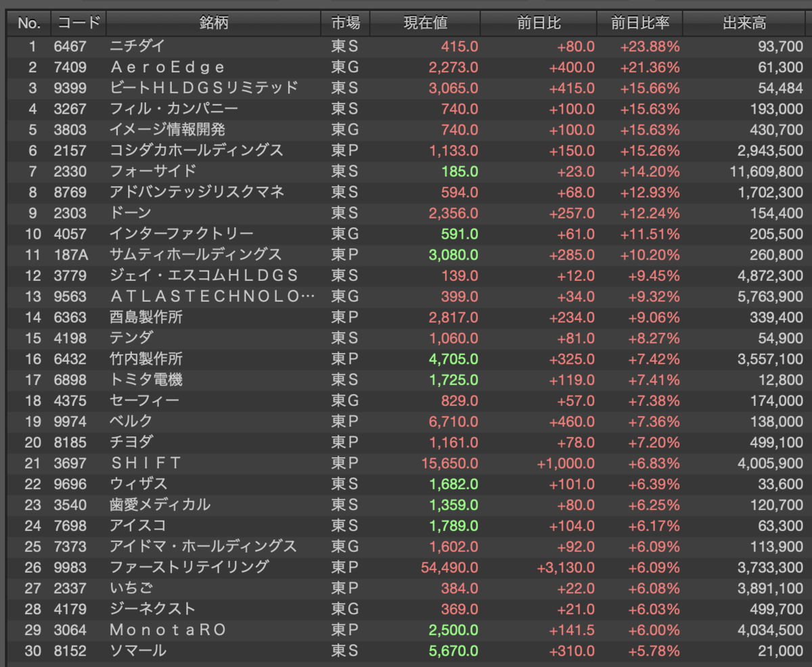
Task: Select ウィザス stock name
Action: coord(138,484)
